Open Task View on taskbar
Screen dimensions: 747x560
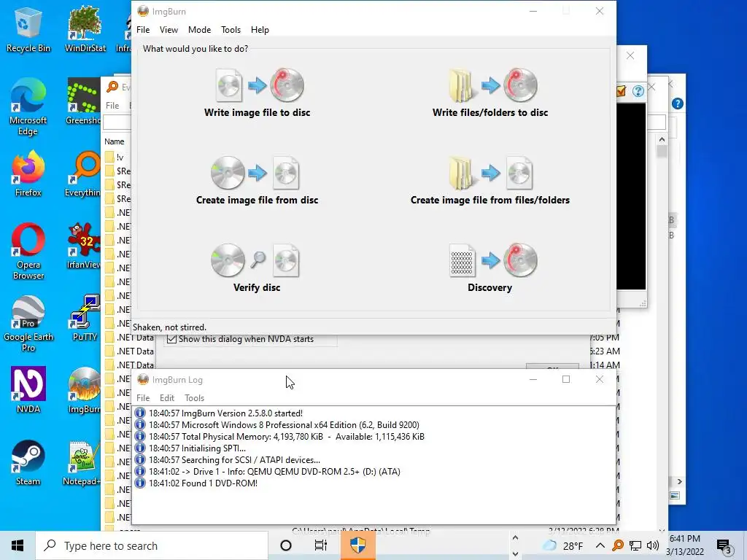tap(321, 545)
